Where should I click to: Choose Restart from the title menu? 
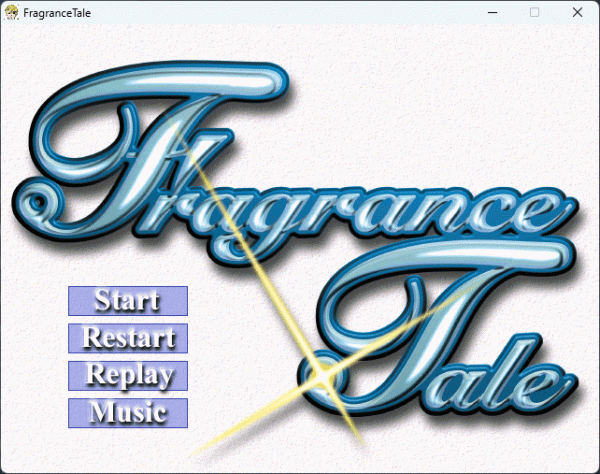128,338
